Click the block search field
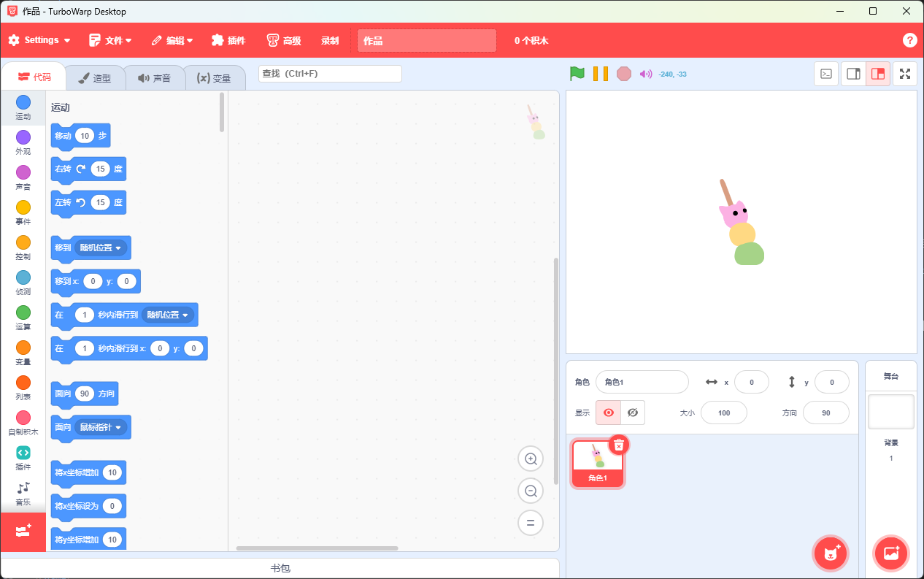Screen dimensions: 924x579 pyautogui.click(x=329, y=73)
